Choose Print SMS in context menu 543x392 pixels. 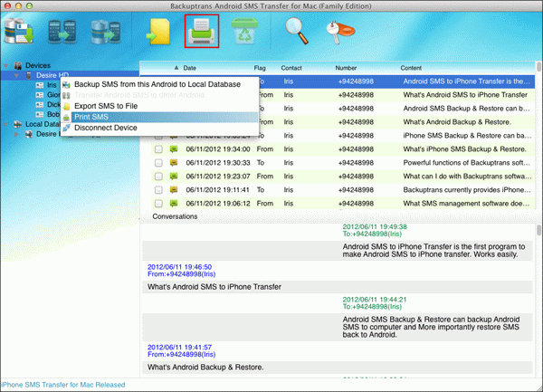(160, 117)
